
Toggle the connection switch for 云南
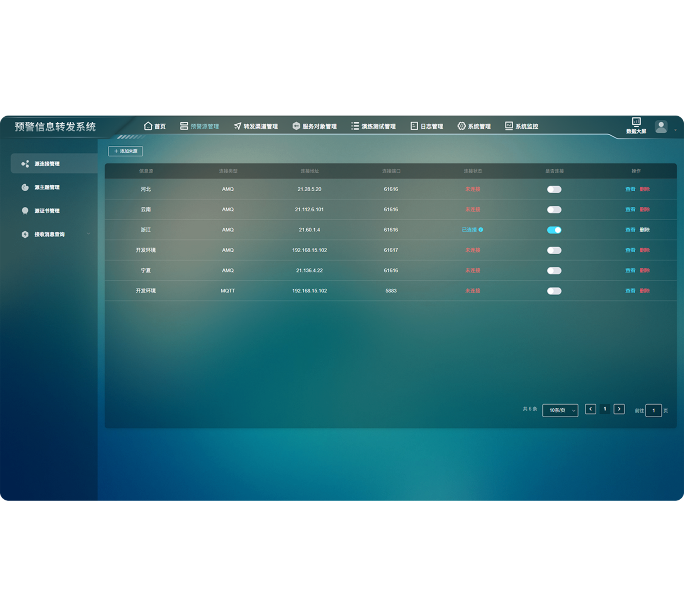[554, 209]
